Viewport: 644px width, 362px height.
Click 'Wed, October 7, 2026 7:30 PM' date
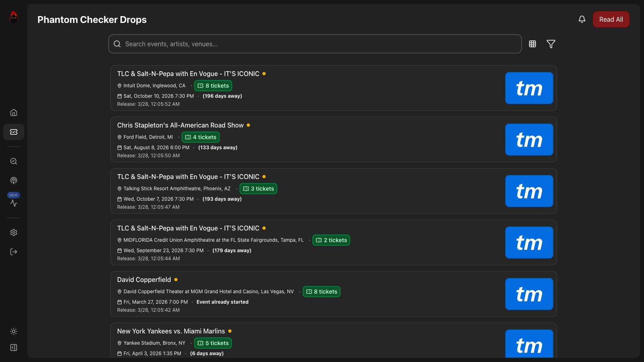[159, 199]
